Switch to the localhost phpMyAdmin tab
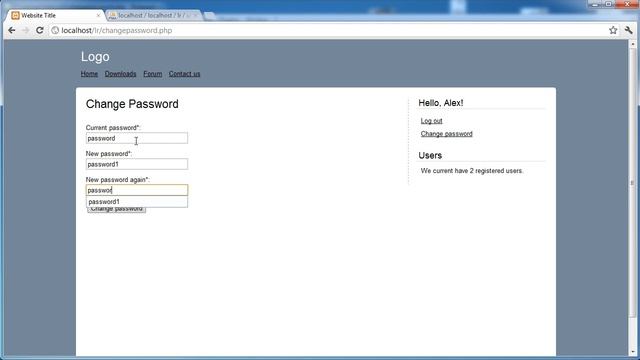Viewport: 640px width, 360px height. [x=154, y=16]
